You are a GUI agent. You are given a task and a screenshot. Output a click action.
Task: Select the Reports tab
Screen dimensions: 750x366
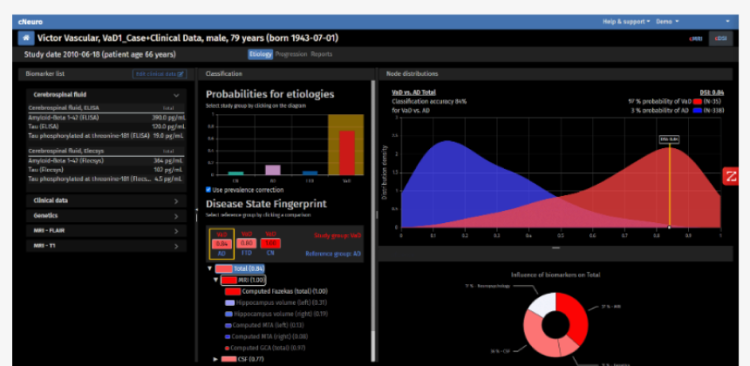(321, 55)
